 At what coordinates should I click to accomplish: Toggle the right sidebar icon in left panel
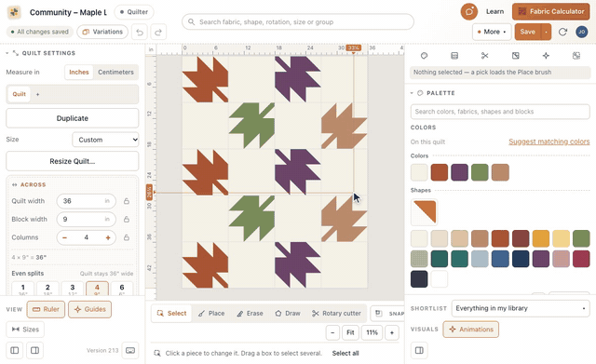34,350
